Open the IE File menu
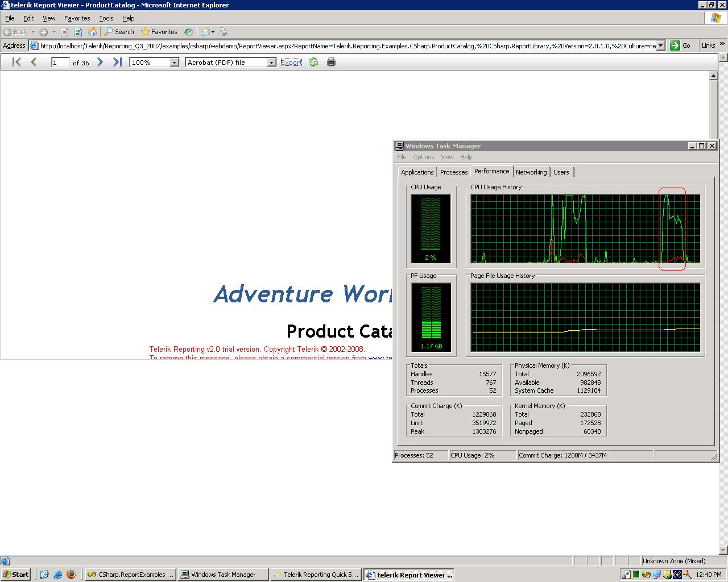Viewport: 728px width, 582px height. [x=10, y=18]
